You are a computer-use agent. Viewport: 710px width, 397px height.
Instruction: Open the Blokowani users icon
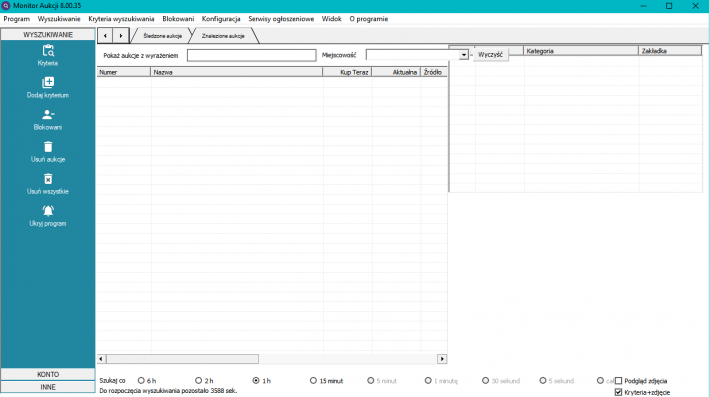(48, 115)
